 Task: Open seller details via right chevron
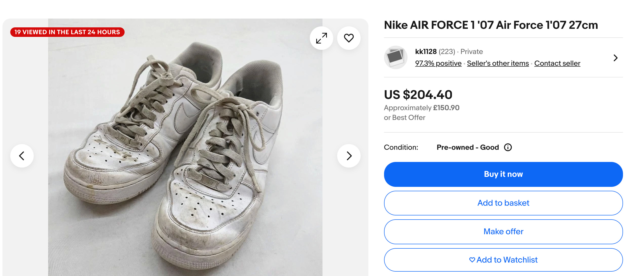point(616,57)
